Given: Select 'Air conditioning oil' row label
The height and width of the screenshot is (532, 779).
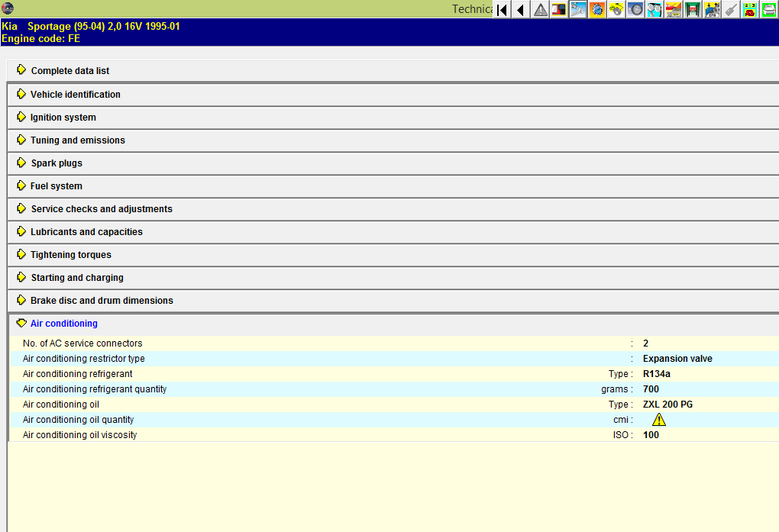Looking at the screenshot, I should [x=60, y=405].
